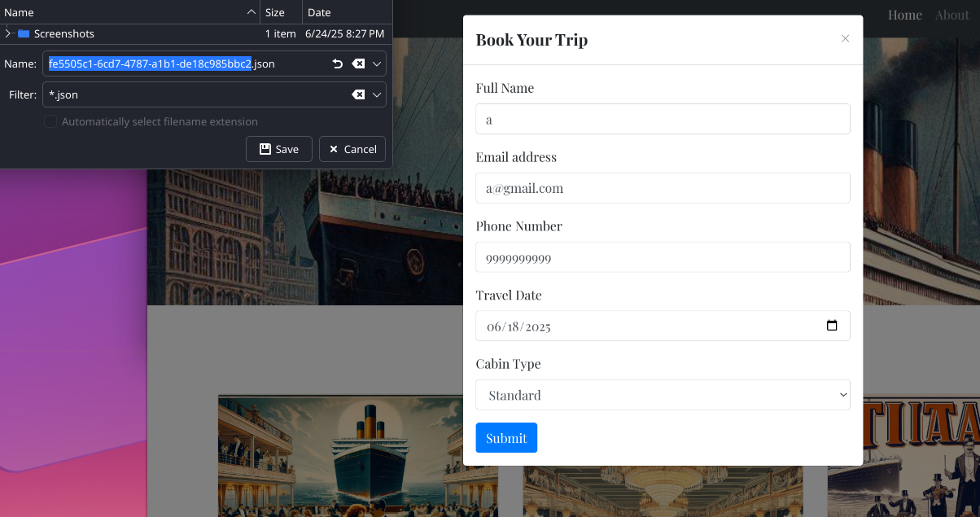Open the Filter type dropdown arrow
The width and height of the screenshot is (980, 517).
(x=377, y=94)
